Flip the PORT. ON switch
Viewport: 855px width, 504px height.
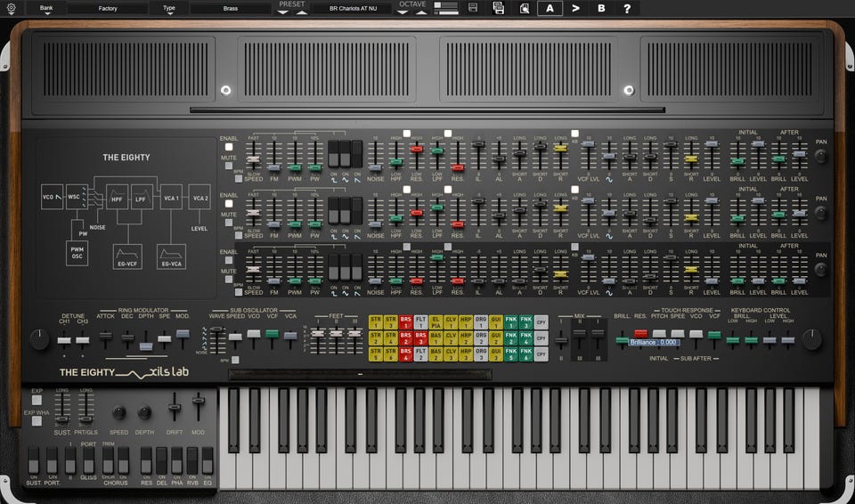tap(52, 460)
